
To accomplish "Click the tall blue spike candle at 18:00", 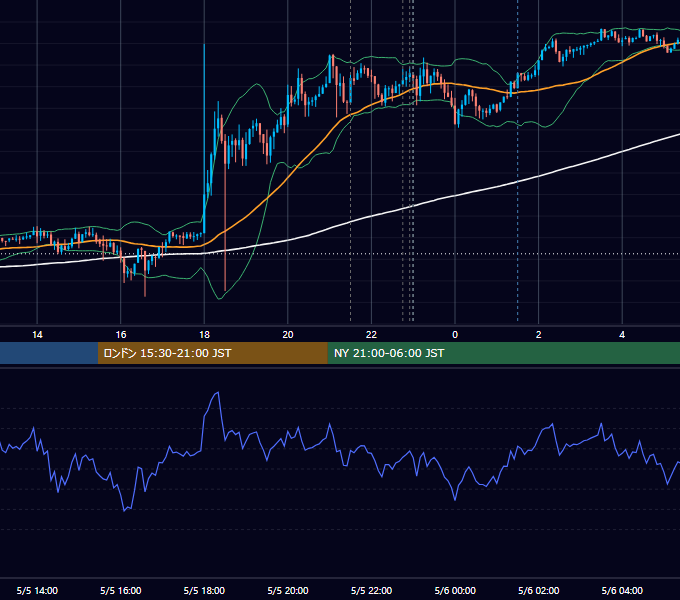I will tap(204, 139).
